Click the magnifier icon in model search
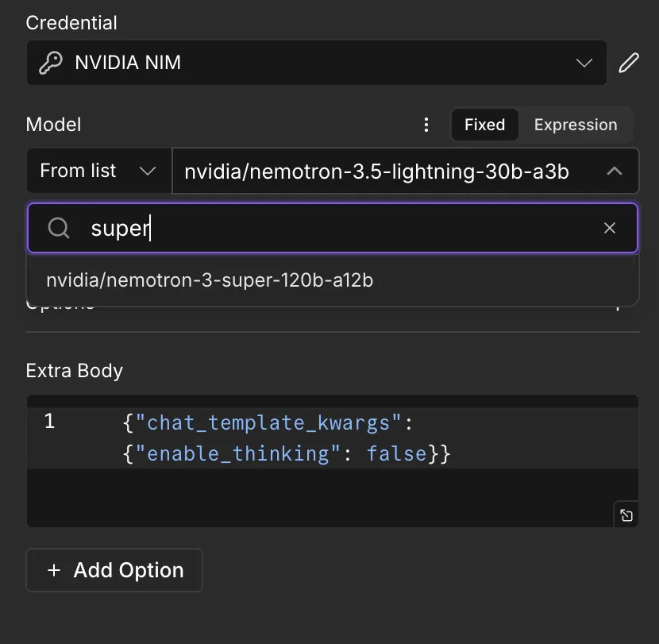Screen dimensions: 659x644 [x=59, y=228]
